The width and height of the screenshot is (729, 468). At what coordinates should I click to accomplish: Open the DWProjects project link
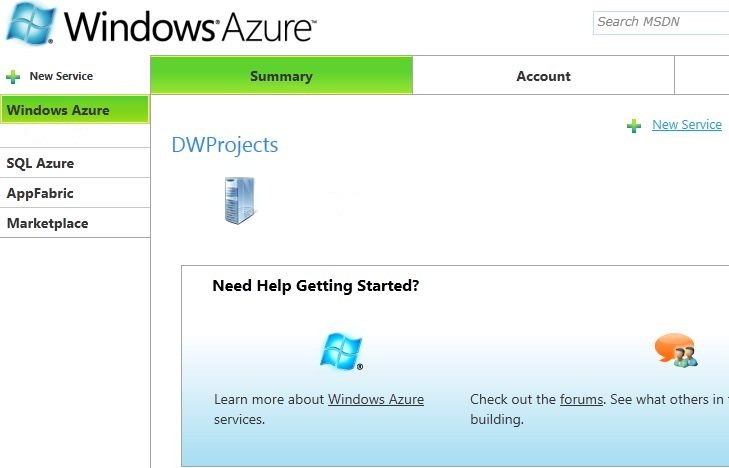(x=225, y=145)
